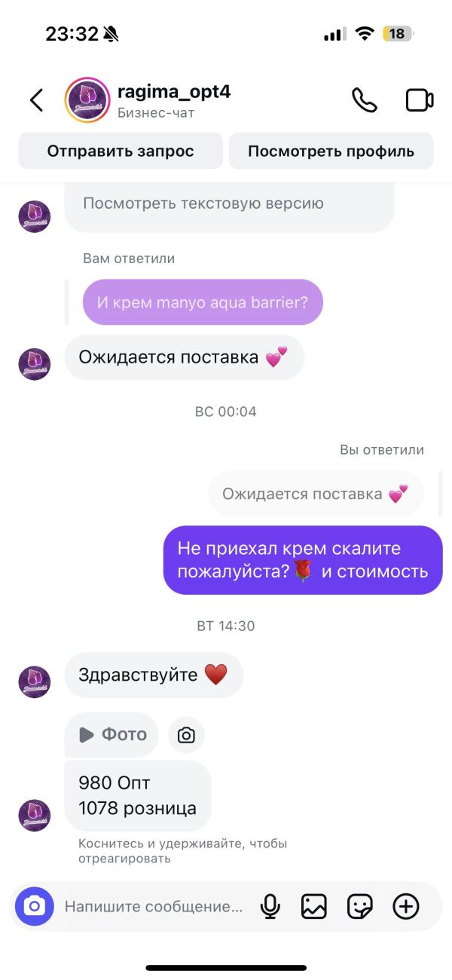This screenshot has width=452, height=980.
Task: Tap the Отправить запрос button
Action: coord(121,151)
